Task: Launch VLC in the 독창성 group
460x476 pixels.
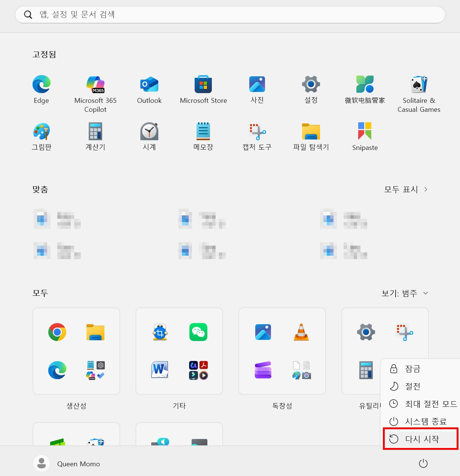Action: 301,332
